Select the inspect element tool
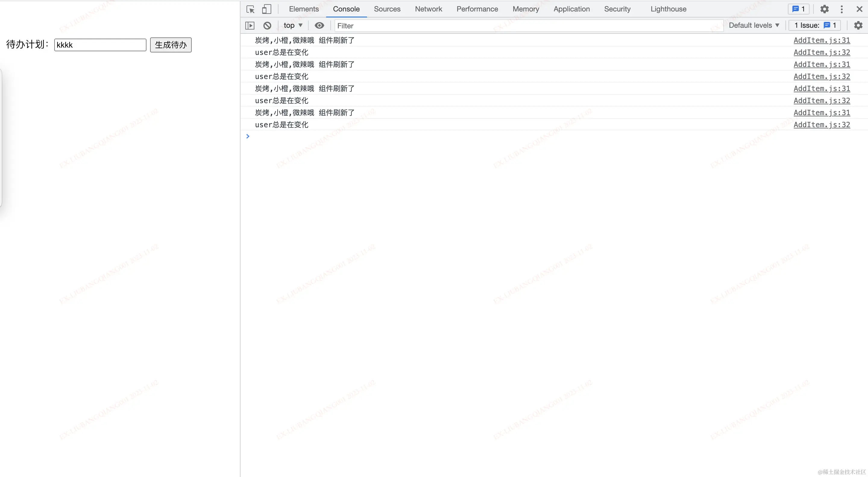The image size is (868, 477). [x=251, y=9]
